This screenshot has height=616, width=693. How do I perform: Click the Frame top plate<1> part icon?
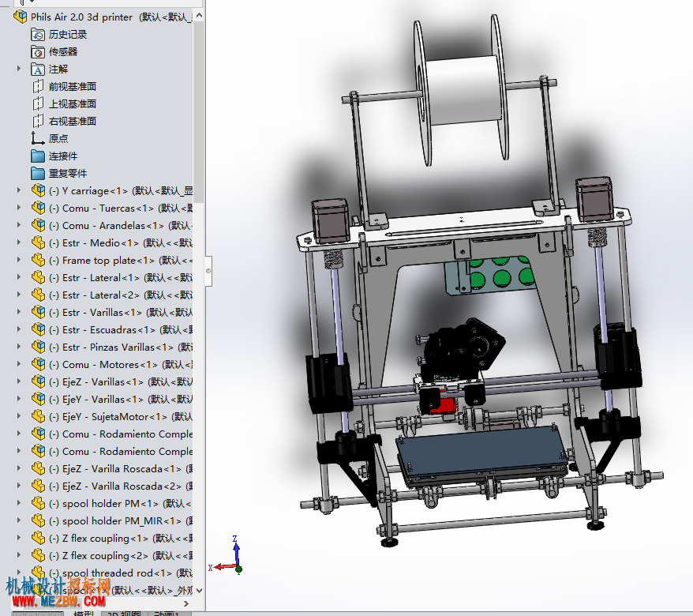[39, 260]
